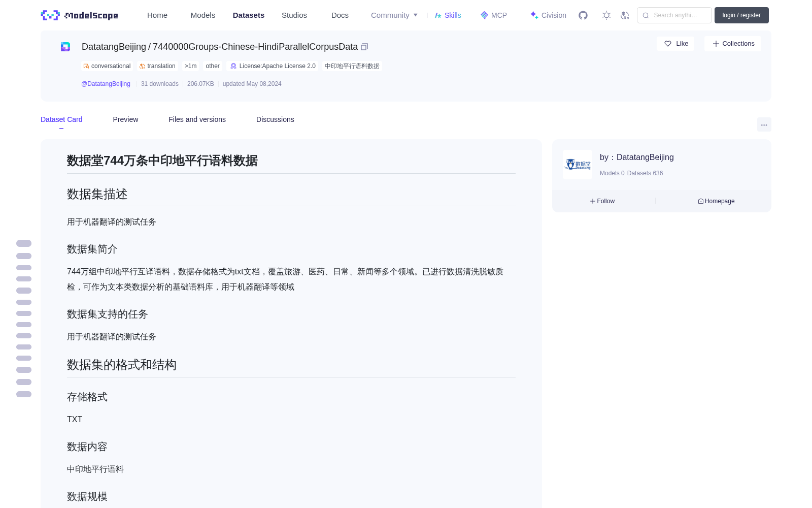Click the 中印地平行语料数据 tag
This screenshot has width=812, height=508.
352,66
